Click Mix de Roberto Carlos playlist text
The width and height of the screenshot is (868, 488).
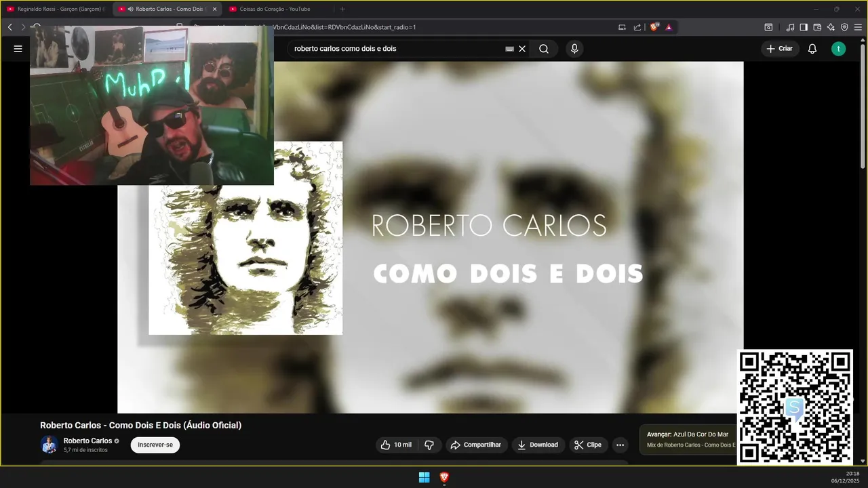691,445
